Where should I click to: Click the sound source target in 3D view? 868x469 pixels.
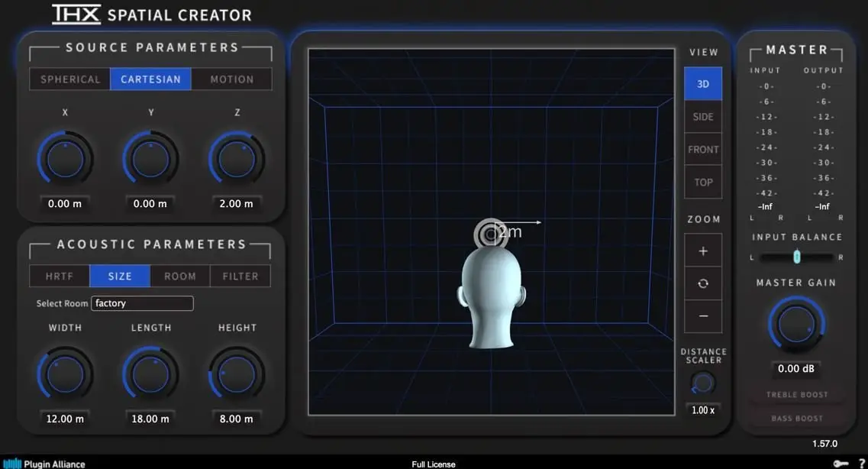coord(490,234)
